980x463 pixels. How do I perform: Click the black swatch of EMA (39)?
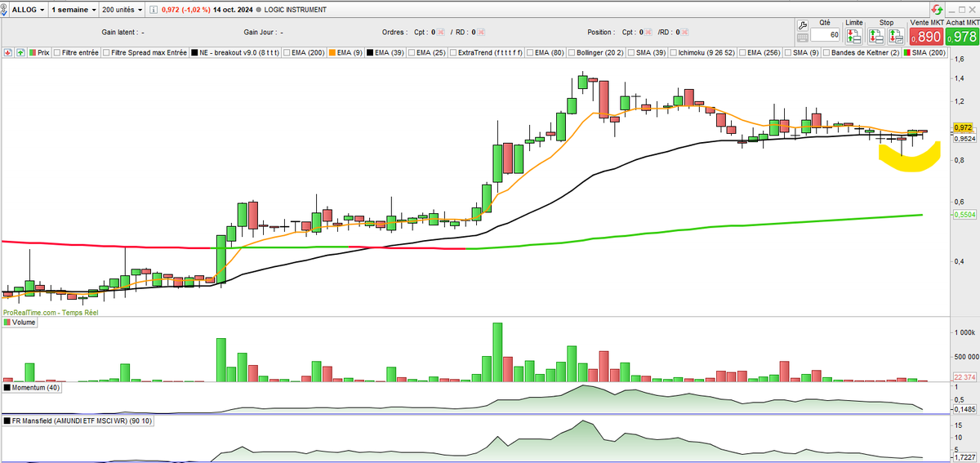[x=370, y=52]
